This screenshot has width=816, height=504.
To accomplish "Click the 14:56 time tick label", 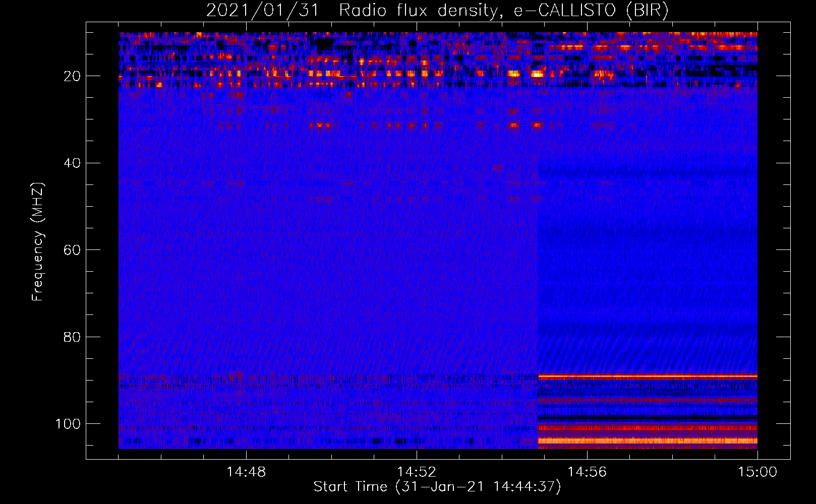I will (587, 472).
